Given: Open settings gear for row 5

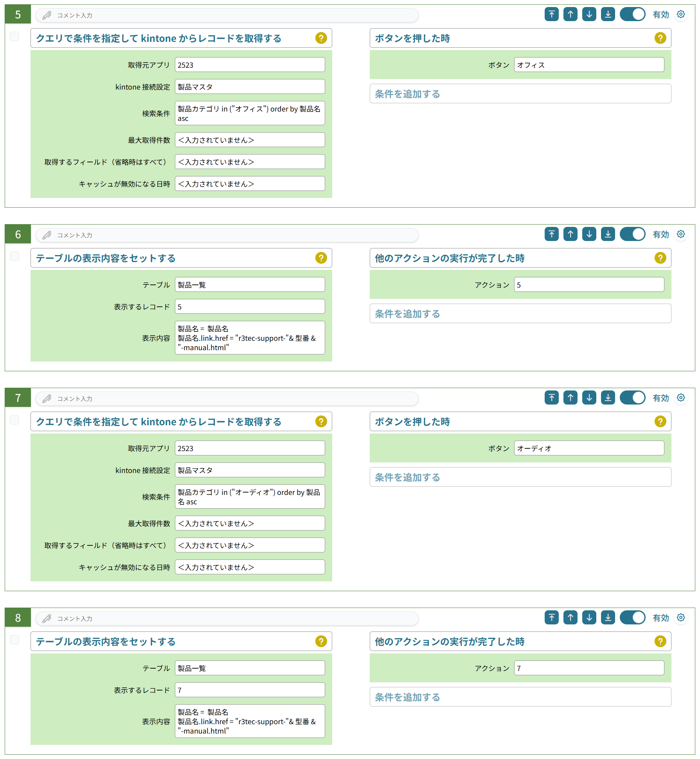Looking at the screenshot, I should click(681, 14).
